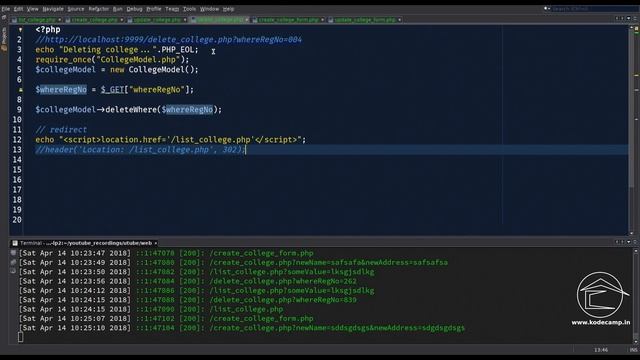Open the Help menu

tap(229, 9)
